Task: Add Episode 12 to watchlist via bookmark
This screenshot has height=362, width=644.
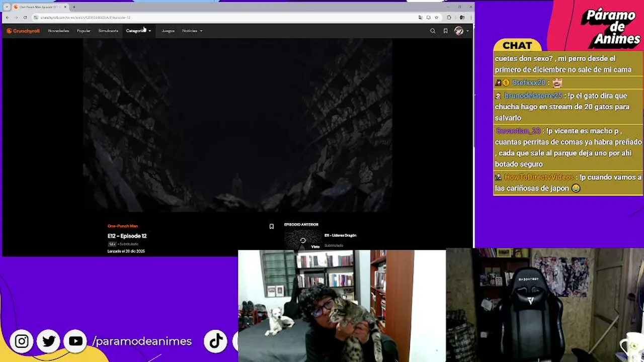Action: (272, 226)
